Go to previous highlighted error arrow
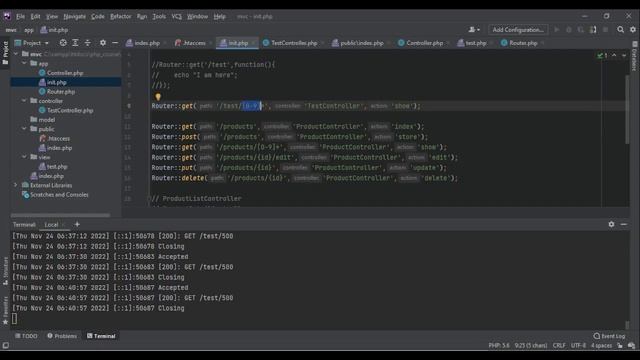Screen dimensions: 640x360 (x=614, y=56)
